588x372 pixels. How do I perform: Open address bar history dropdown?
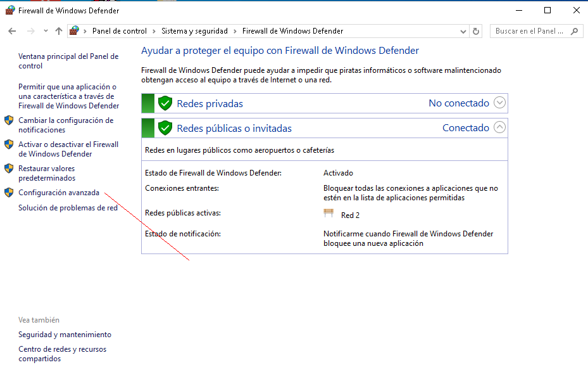coord(463,32)
